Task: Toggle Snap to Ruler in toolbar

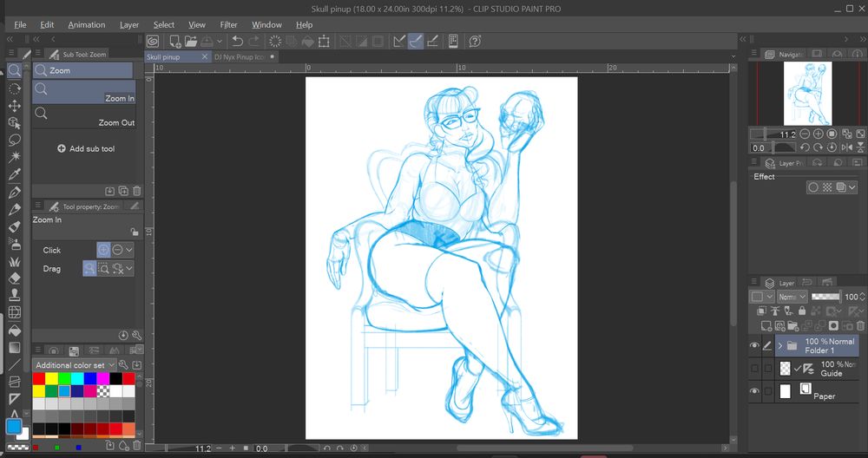Action: tap(399, 42)
